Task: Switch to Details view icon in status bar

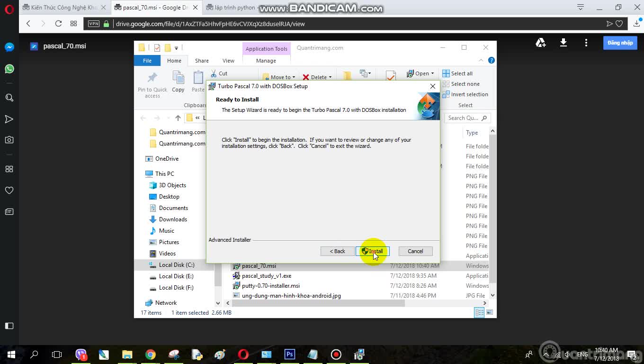Action: [479, 312]
